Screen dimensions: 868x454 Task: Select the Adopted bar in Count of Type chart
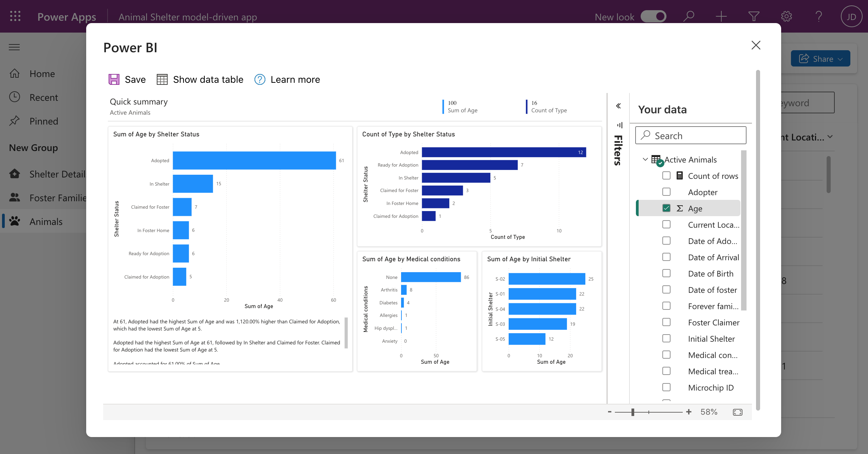click(504, 152)
